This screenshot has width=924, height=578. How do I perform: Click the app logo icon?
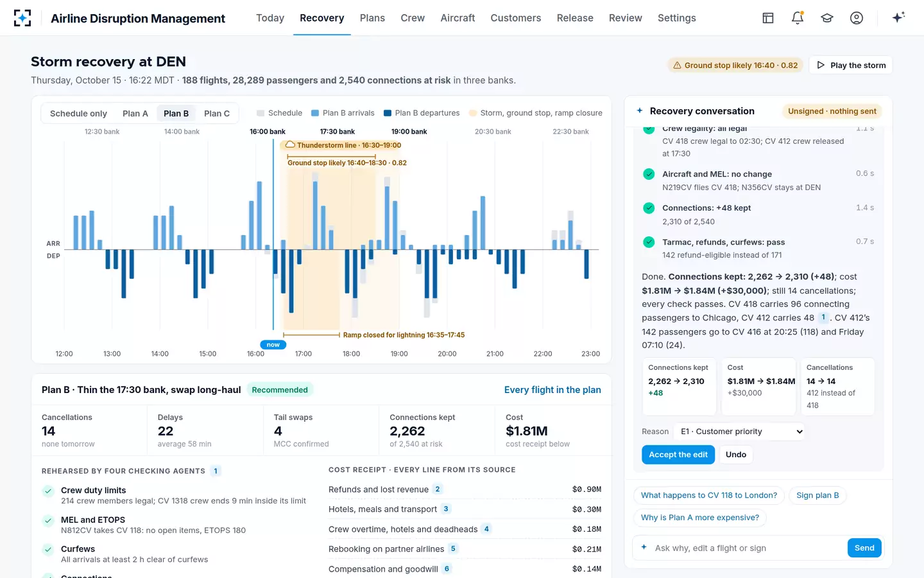click(x=22, y=18)
